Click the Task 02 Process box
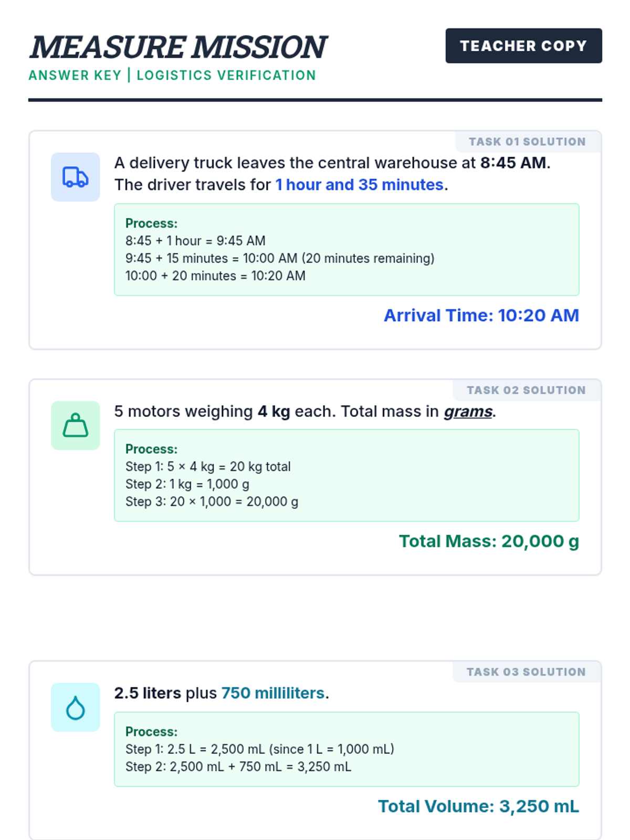The width and height of the screenshot is (630, 840). coord(346,475)
